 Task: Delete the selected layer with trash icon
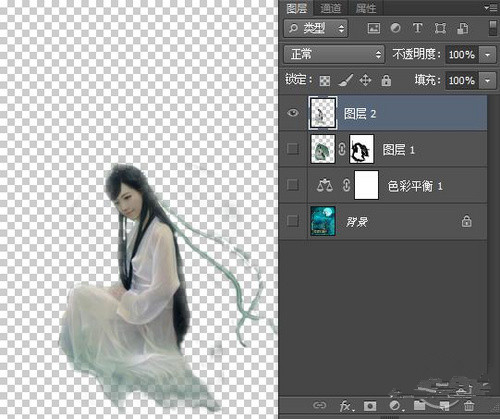pyautogui.click(x=469, y=406)
